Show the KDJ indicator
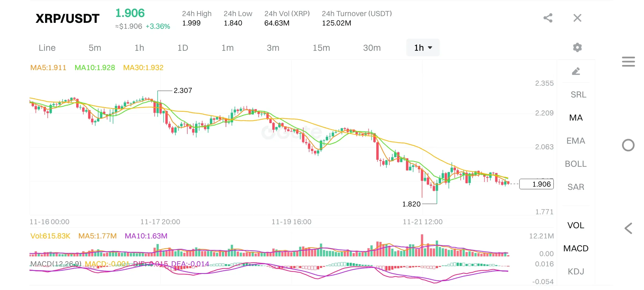The height and width of the screenshot is (290, 644). click(576, 271)
